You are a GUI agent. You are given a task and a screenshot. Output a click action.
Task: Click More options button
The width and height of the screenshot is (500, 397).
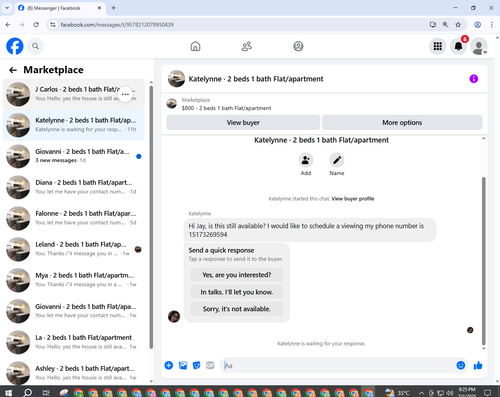(402, 122)
